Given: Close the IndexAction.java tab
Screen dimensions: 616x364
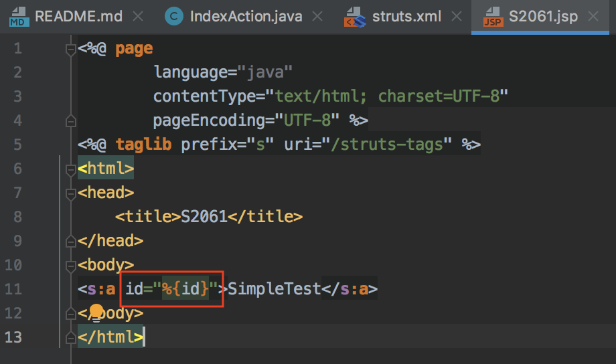Looking at the screenshot, I should coord(317,17).
